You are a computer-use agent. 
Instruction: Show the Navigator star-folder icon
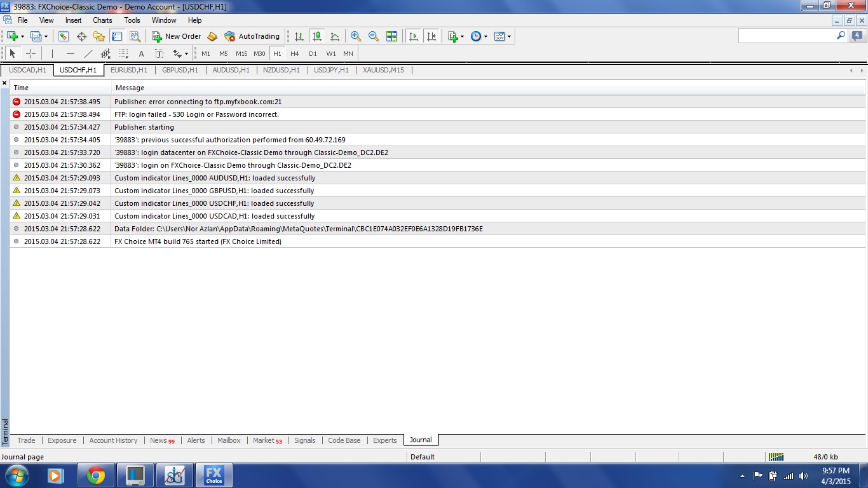pos(99,36)
